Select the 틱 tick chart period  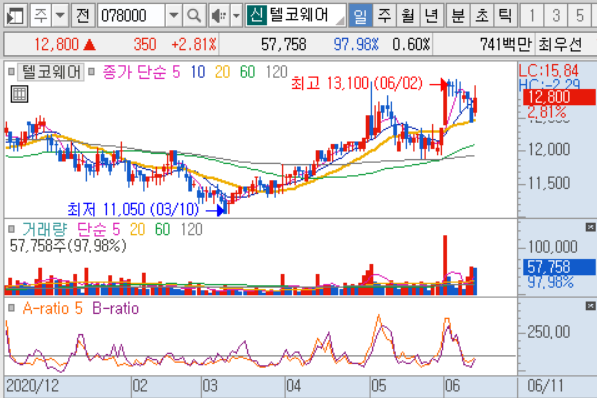pyautogui.click(x=506, y=16)
